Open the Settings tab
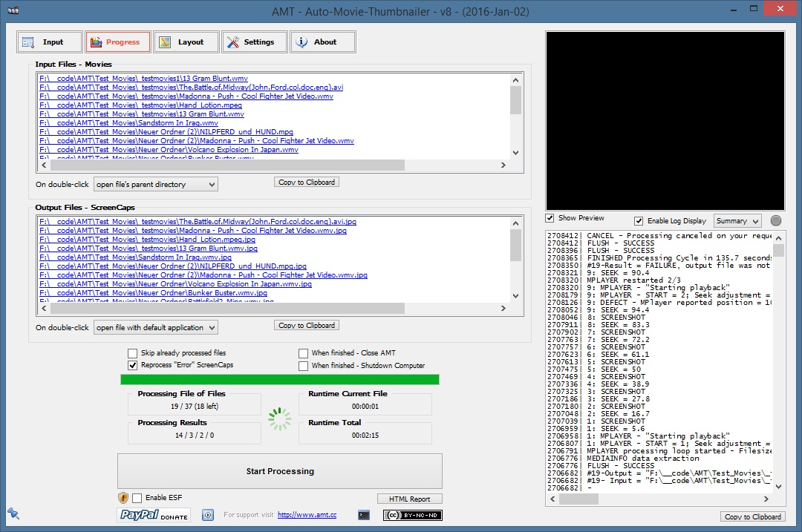Screen dimensions: 802x532 point(254,42)
